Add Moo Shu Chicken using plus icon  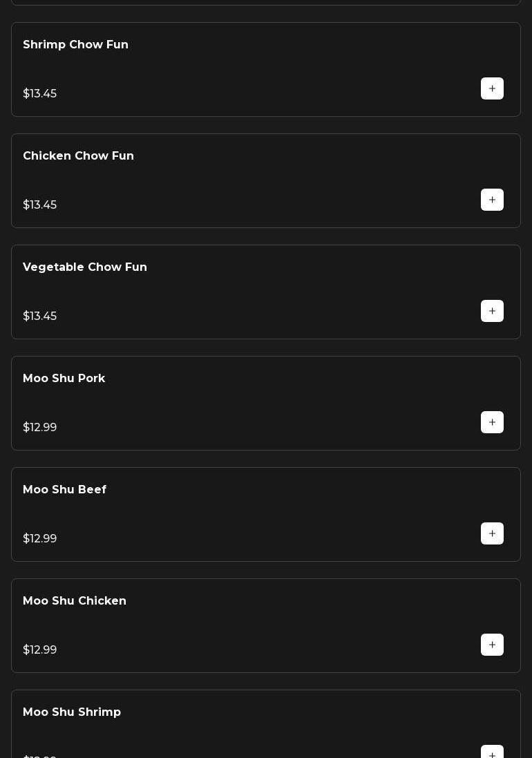492,645
